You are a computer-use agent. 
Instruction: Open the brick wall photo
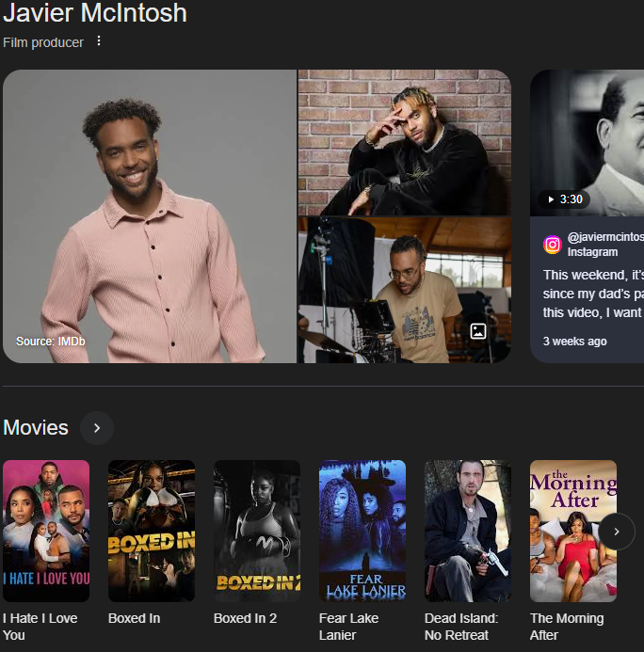point(405,142)
